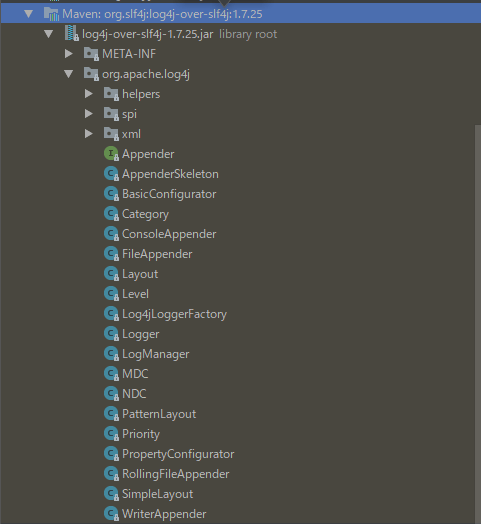Screen dimensions: 481x524
Task: Collapse the log4j-over-slf4j-1.7.25.jar library root arrow
Action: tap(49, 34)
